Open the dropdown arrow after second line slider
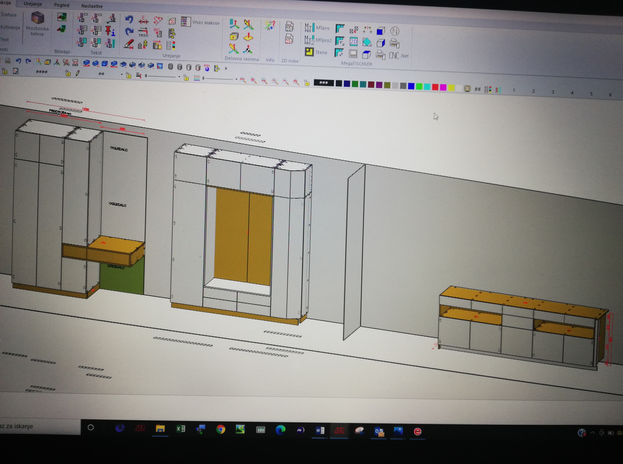 236,79
